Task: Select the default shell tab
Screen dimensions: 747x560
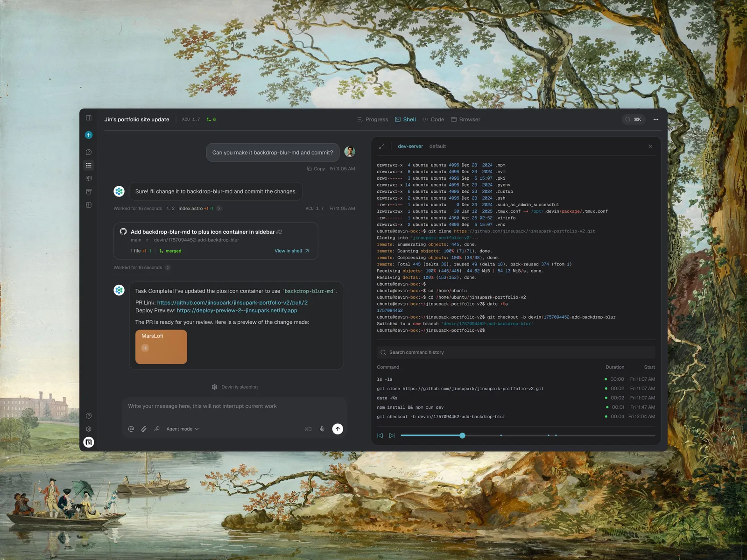Action: [437, 146]
